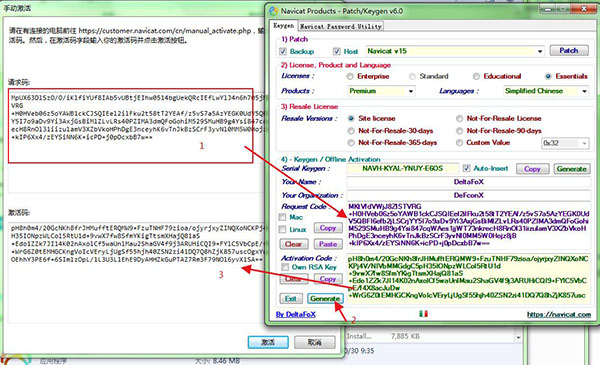Expand the 0x32 custom value dropdown
The height and width of the screenshot is (365, 600).
565,143
